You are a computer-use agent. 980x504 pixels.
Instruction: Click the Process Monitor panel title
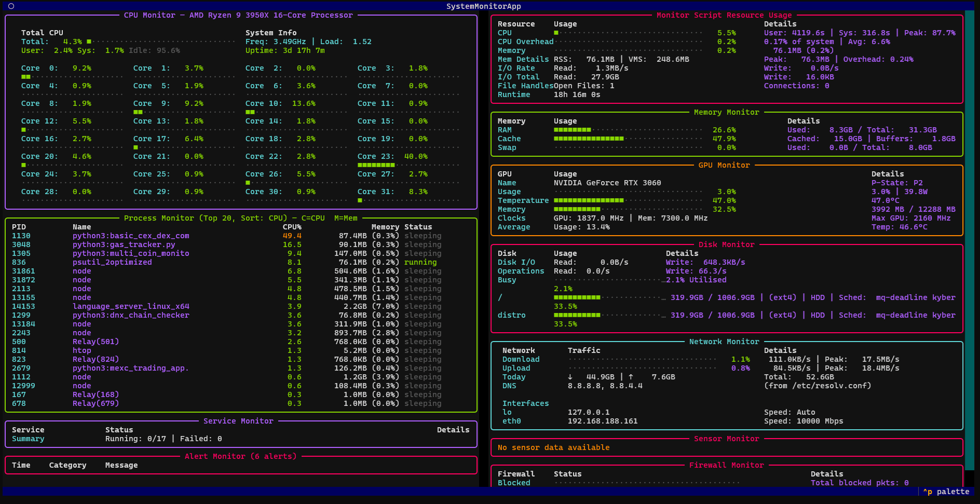pyautogui.click(x=241, y=218)
